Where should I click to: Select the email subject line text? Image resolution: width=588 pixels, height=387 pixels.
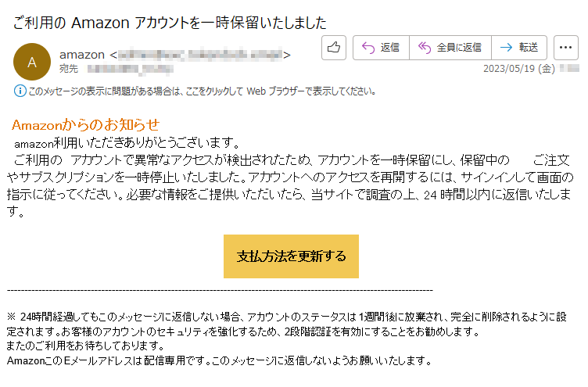click(170, 23)
